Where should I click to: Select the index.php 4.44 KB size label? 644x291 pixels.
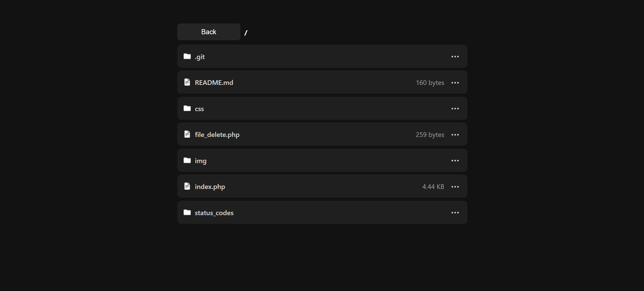pyautogui.click(x=433, y=187)
